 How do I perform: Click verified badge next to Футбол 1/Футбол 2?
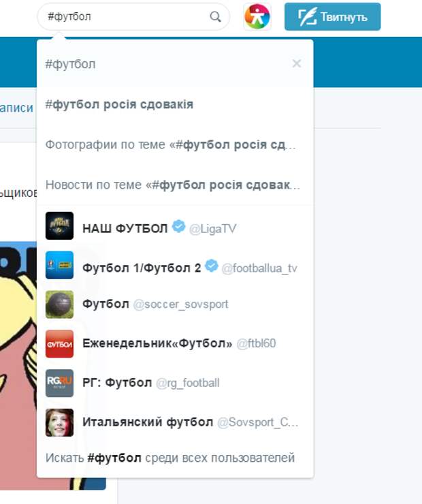coord(211,266)
